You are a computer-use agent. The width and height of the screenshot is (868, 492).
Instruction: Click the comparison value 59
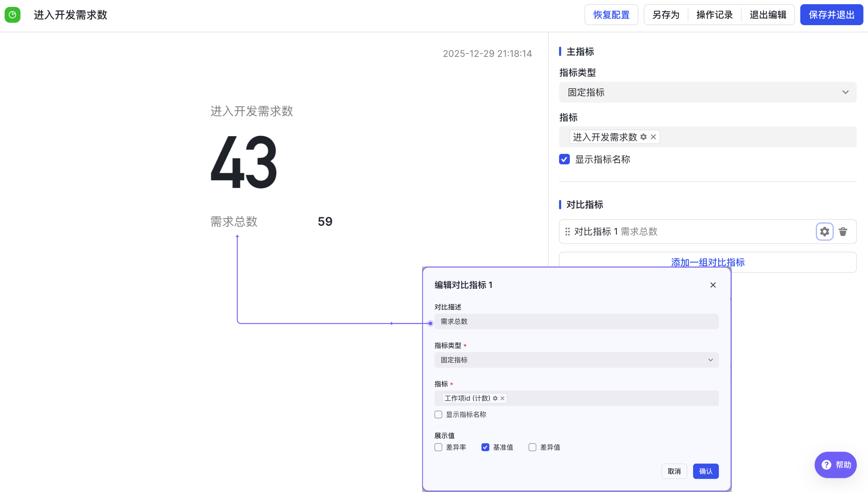tap(325, 222)
